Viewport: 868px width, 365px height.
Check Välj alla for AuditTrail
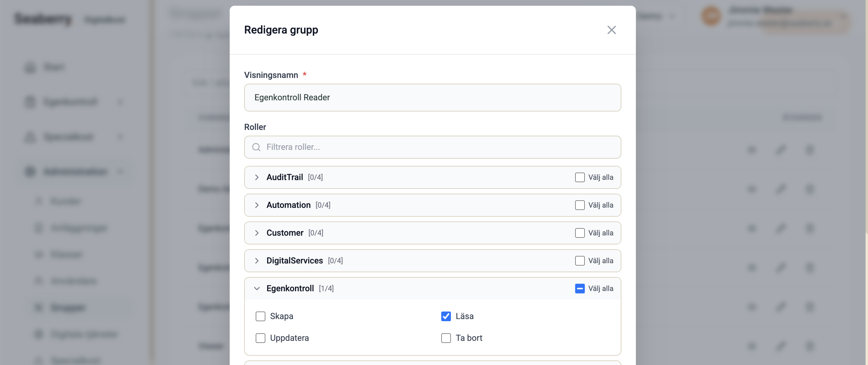(580, 177)
